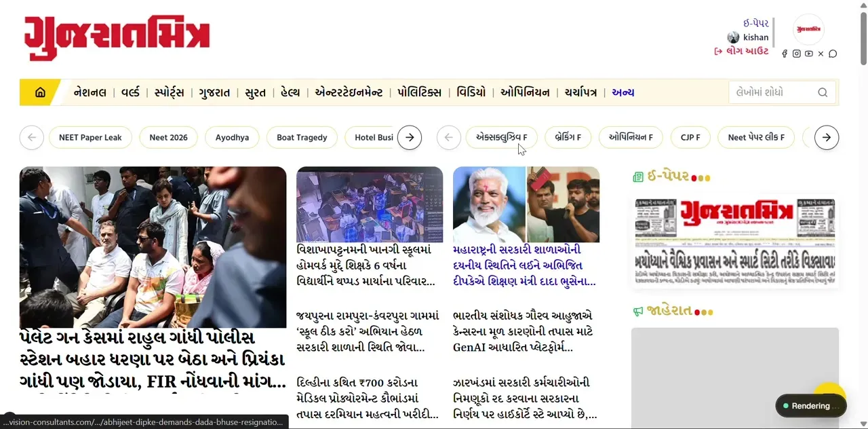
Task: Open the જયપુરના રામપુરા-કંવરપુરા story
Action: coord(368,332)
